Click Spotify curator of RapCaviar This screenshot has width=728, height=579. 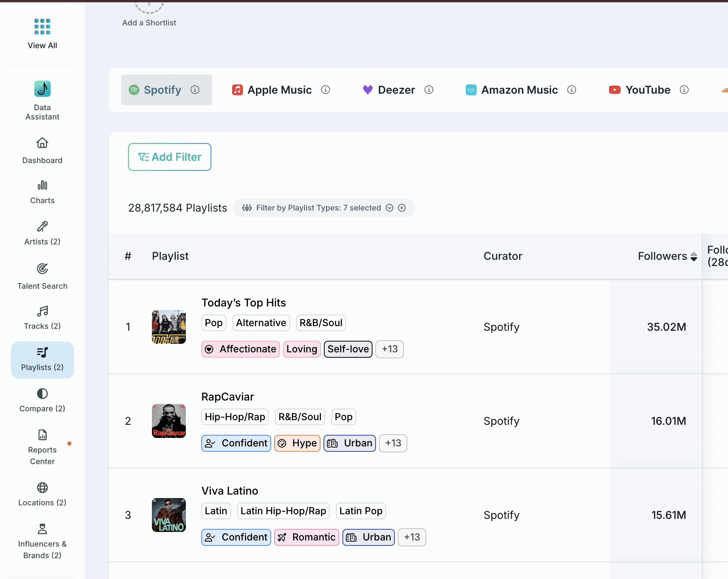pos(501,421)
